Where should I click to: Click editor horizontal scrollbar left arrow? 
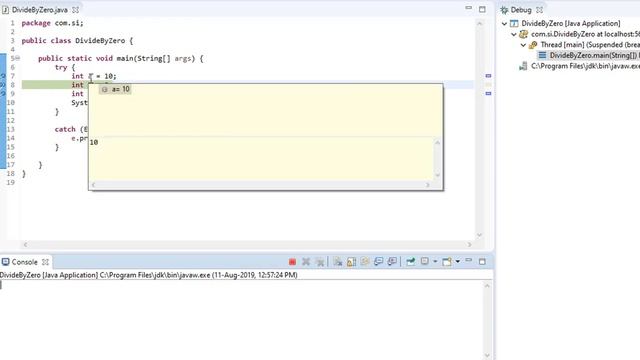coord(25,244)
